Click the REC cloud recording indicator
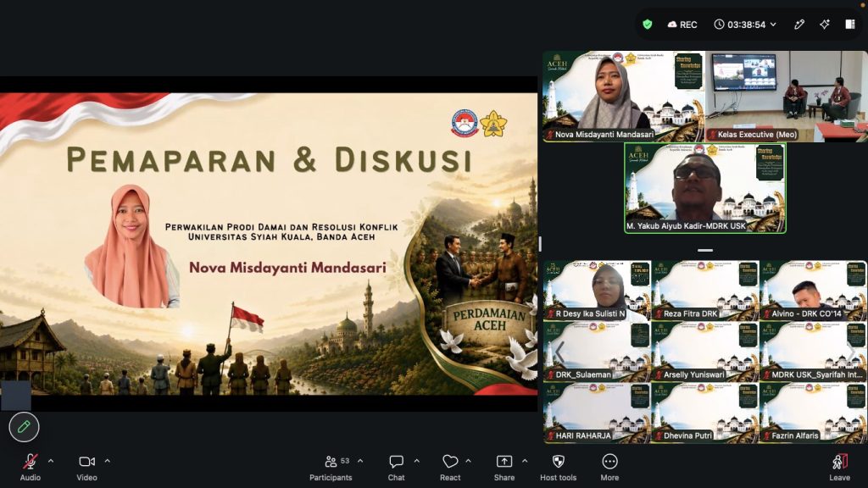This screenshot has width=868, height=488. coord(682,25)
